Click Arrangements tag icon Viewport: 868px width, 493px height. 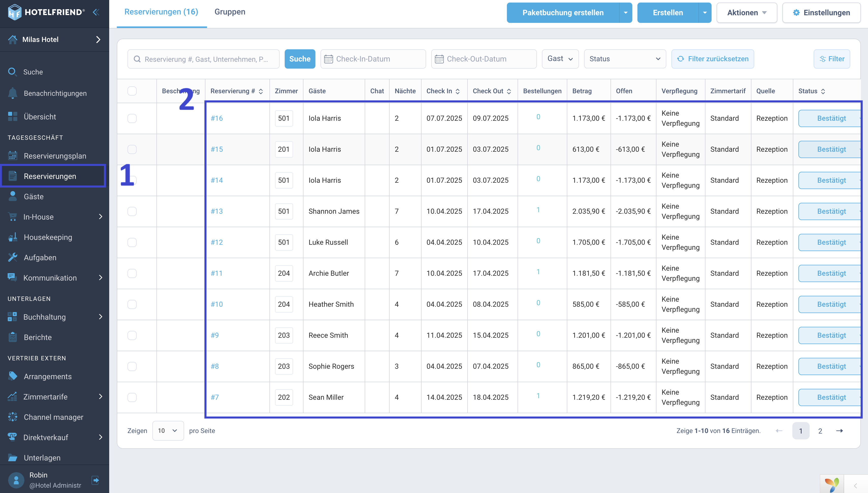pos(12,376)
